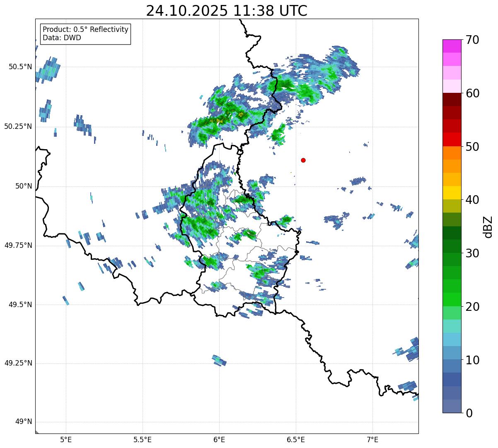Pick the orange segment just below 50

tap(452, 153)
